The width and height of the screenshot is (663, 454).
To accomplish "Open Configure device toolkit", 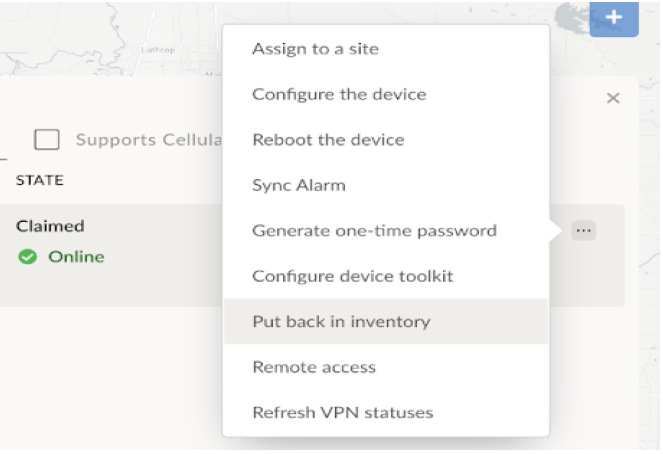I will (353, 276).
